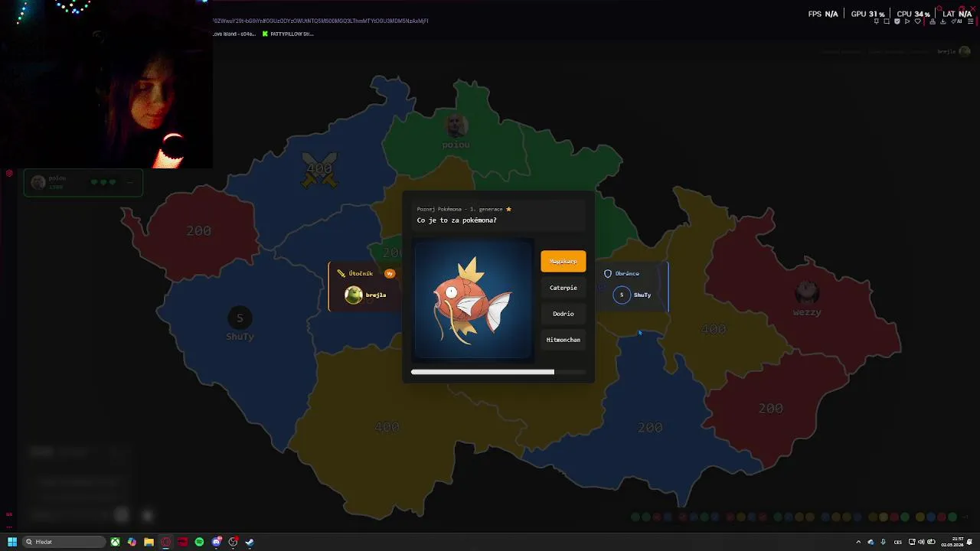Click the Hledat taskbar search box
The width and height of the screenshot is (980, 551).
[x=64, y=542]
